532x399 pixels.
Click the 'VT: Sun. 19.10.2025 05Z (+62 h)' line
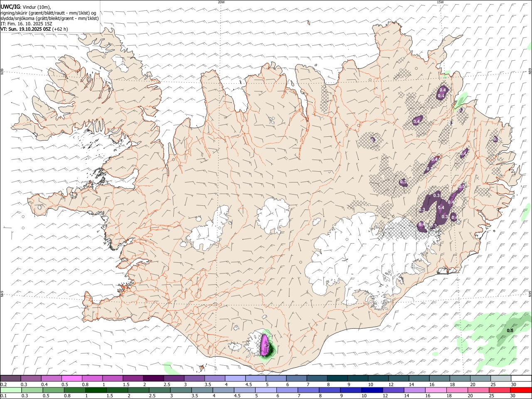(x=34, y=29)
